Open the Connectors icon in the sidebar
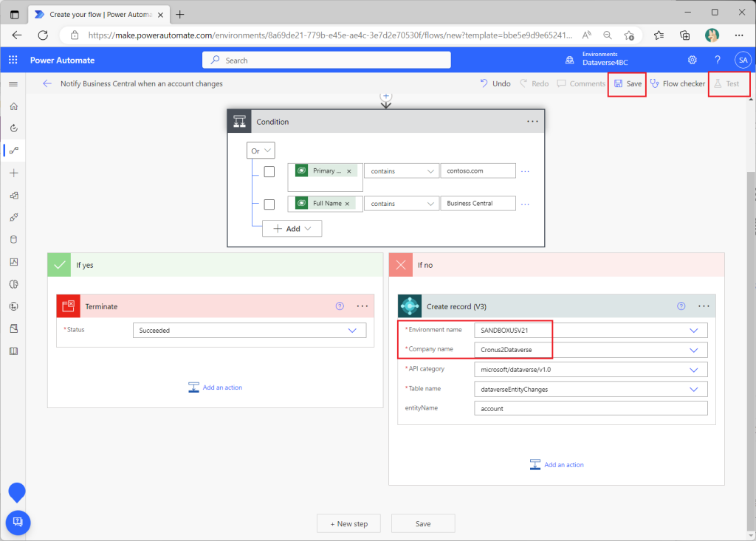Screen dimensions: 756x541 click(13, 218)
